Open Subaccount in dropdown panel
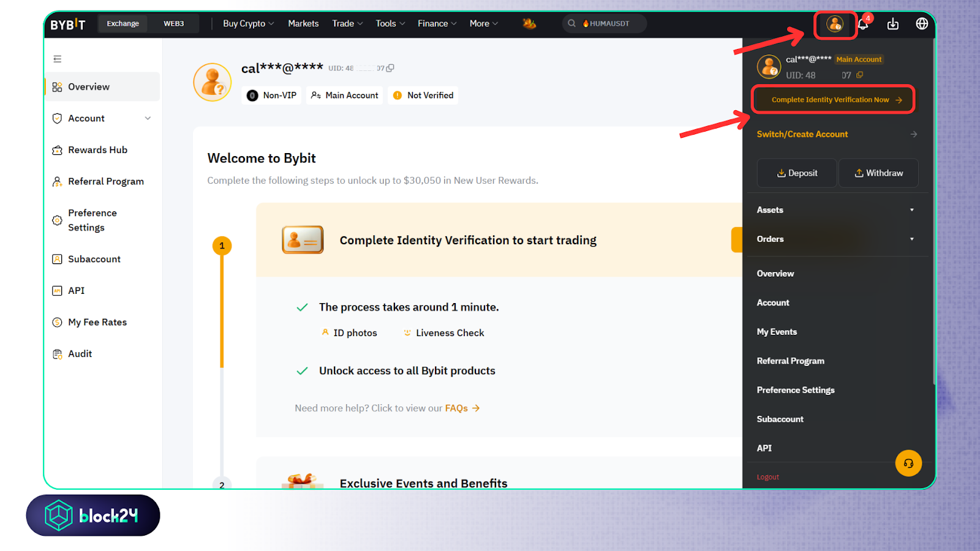This screenshot has width=980, height=551. point(780,419)
